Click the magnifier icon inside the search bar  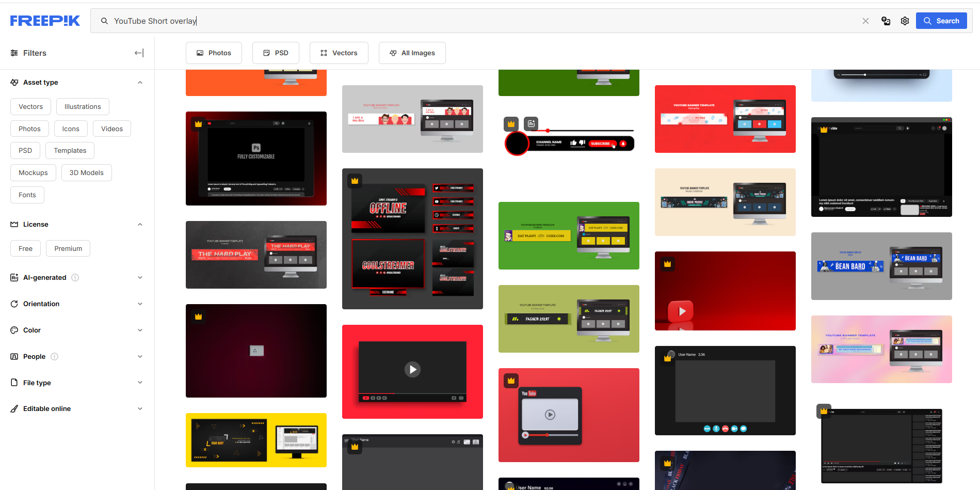[105, 21]
